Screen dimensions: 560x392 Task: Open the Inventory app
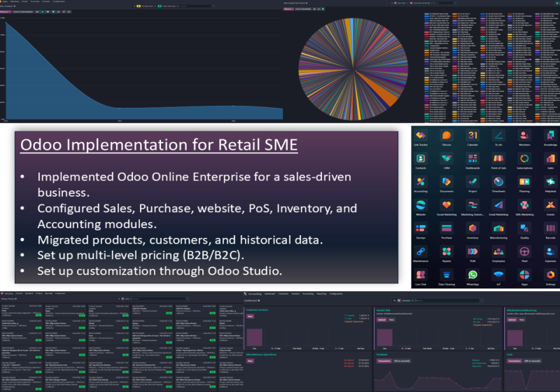(x=472, y=227)
